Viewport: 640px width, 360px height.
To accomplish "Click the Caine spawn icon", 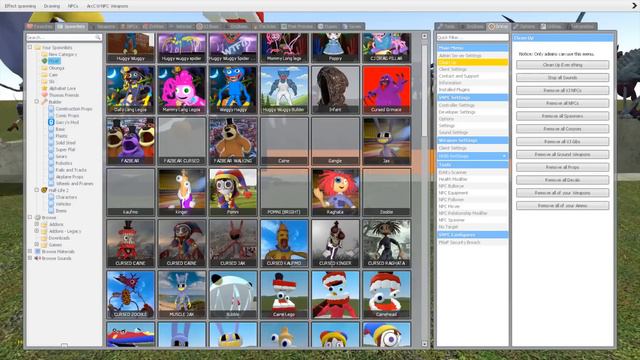I will point(284,141).
